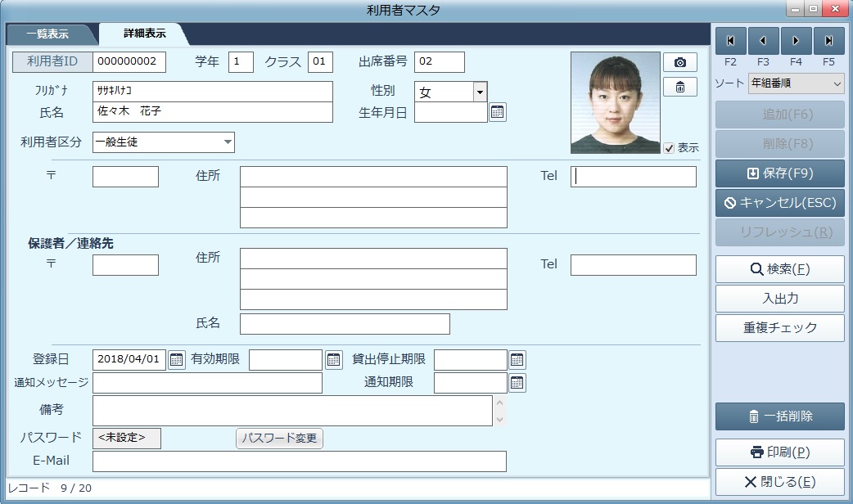Screen dimensions: 853x504
Task: Open calendar picker for 貸出停止期限
Action: coord(517,359)
